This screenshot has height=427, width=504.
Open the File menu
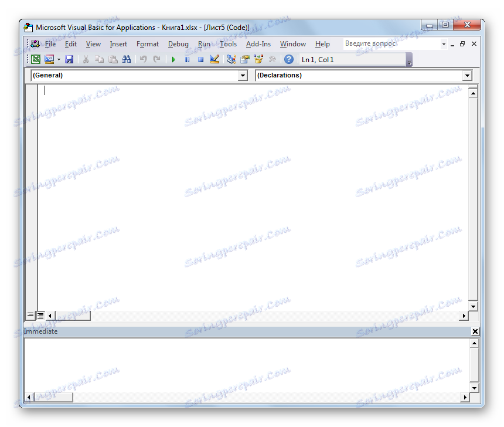pos(50,44)
